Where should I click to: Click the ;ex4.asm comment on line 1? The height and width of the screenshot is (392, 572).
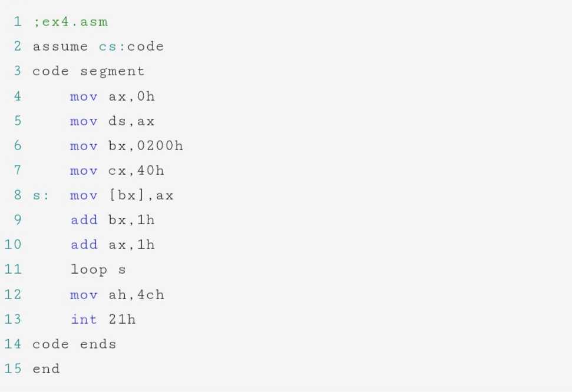click(70, 22)
